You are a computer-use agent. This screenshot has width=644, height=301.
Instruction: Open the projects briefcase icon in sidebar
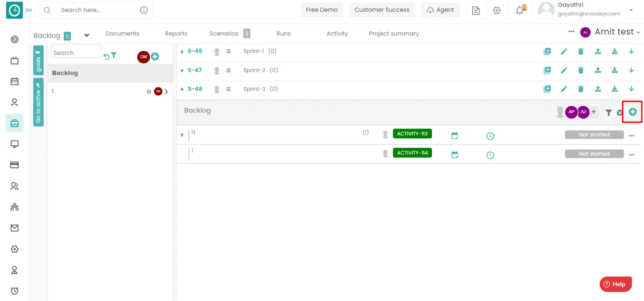coord(14,123)
